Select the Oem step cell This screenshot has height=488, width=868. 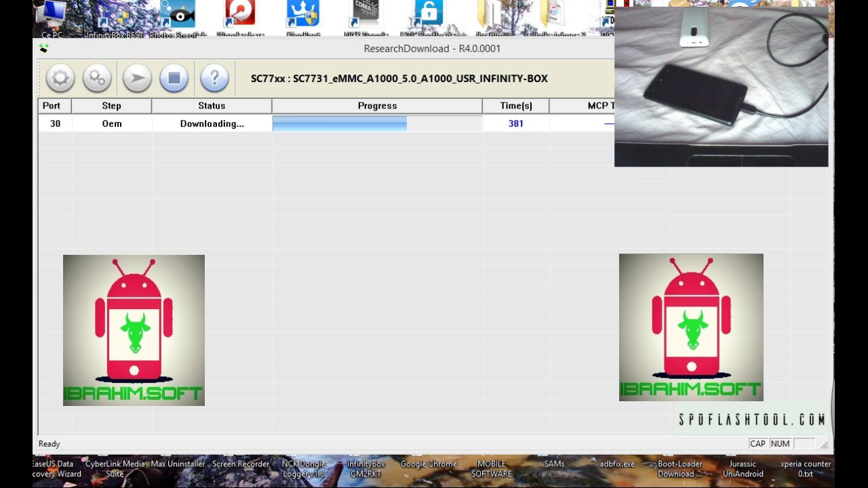click(x=112, y=123)
